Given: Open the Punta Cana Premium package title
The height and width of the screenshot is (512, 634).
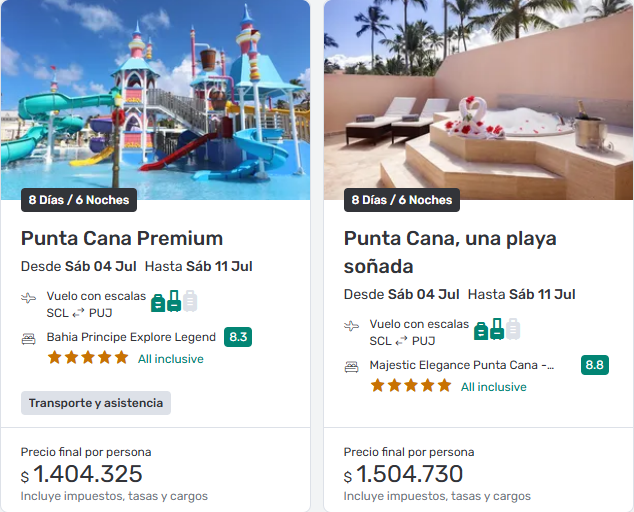Looking at the screenshot, I should [x=122, y=238].
